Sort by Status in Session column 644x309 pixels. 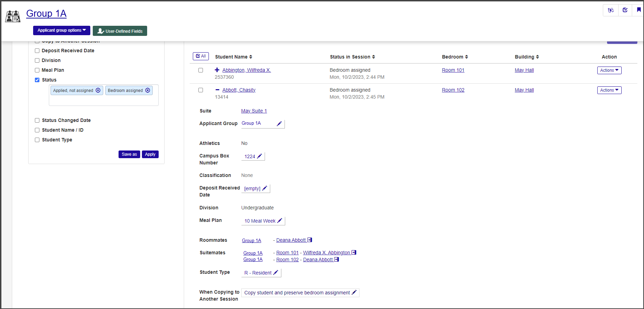click(352, 57)
